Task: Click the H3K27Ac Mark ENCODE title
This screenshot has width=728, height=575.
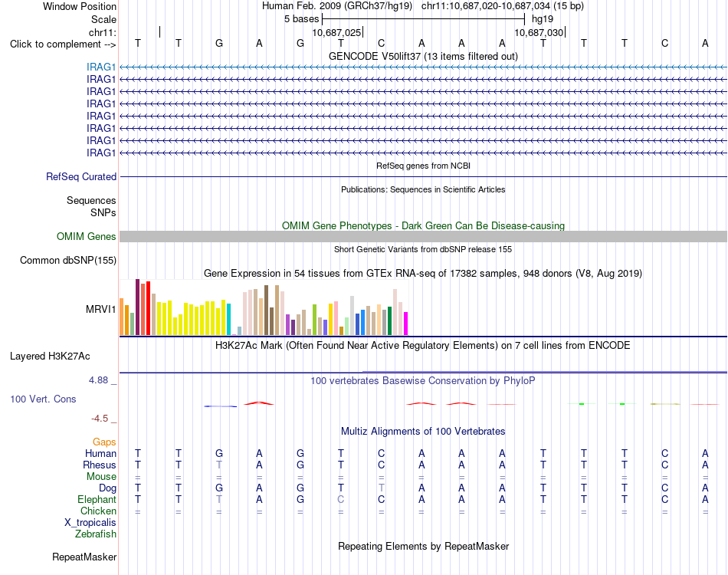Action: click(x=423, y=346)
